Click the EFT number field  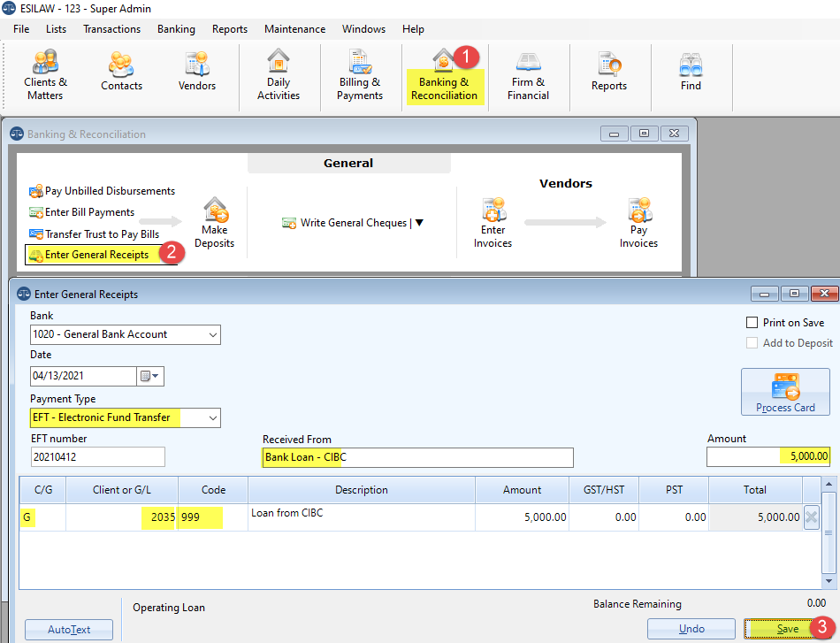point(97,457)
